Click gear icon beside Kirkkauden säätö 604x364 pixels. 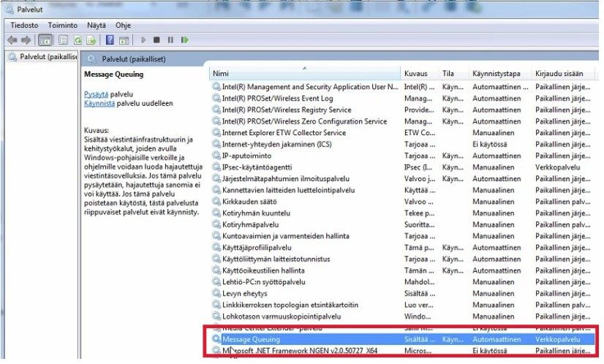click(216, 202)
